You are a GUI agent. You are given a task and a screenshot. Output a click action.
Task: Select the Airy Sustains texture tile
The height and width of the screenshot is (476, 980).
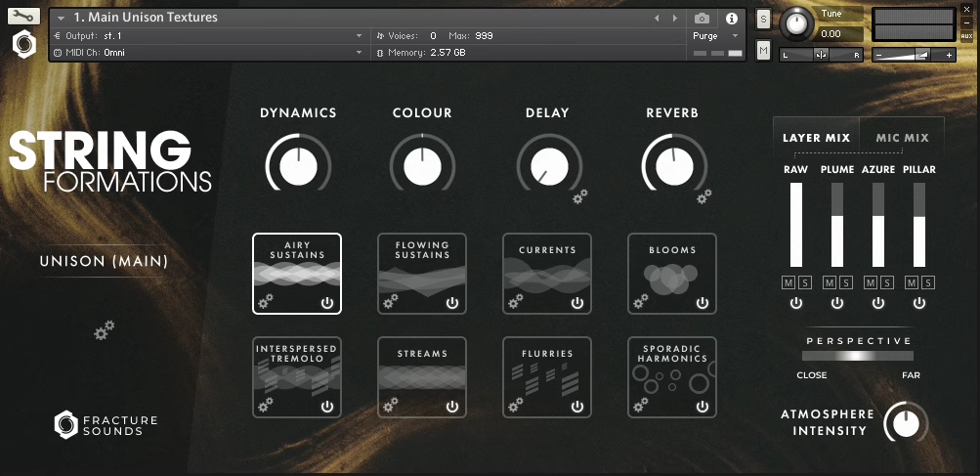click(x=297, y=274)
